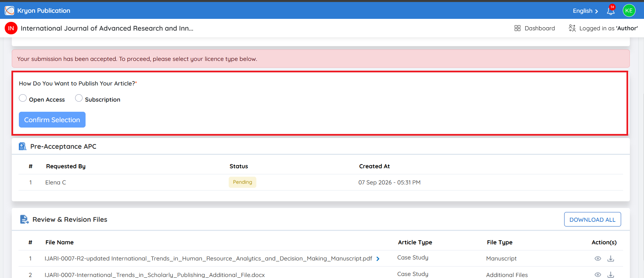Click Logged in as 'Author' role label
644x278 pixels.
(608, 28)
